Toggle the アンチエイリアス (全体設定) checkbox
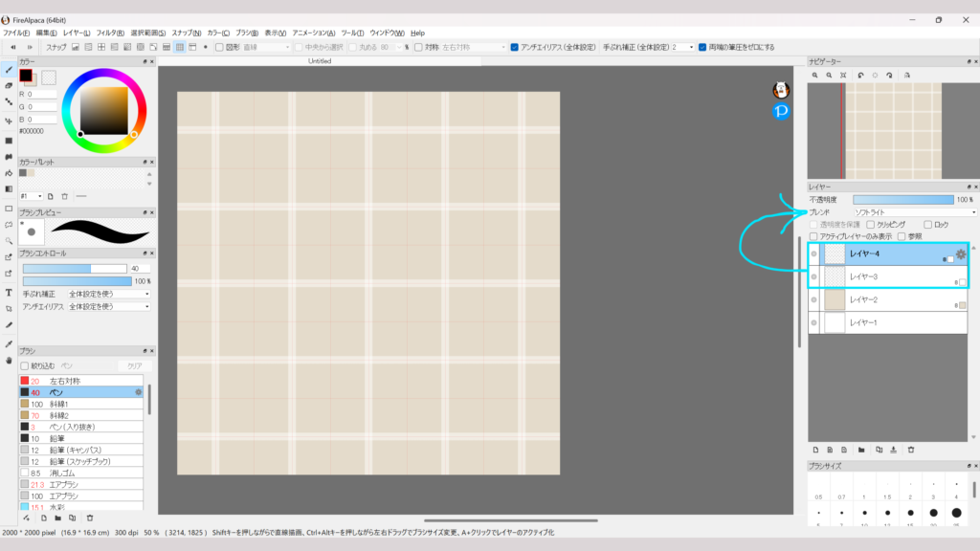This screenshot has height=551, width=980. coord(514,47)
